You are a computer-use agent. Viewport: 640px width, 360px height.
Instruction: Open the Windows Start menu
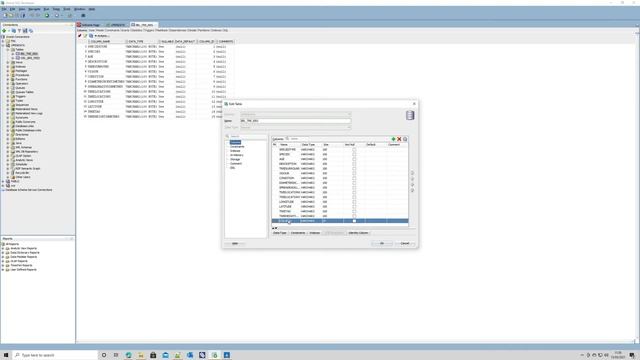click(x=6, y=355)
